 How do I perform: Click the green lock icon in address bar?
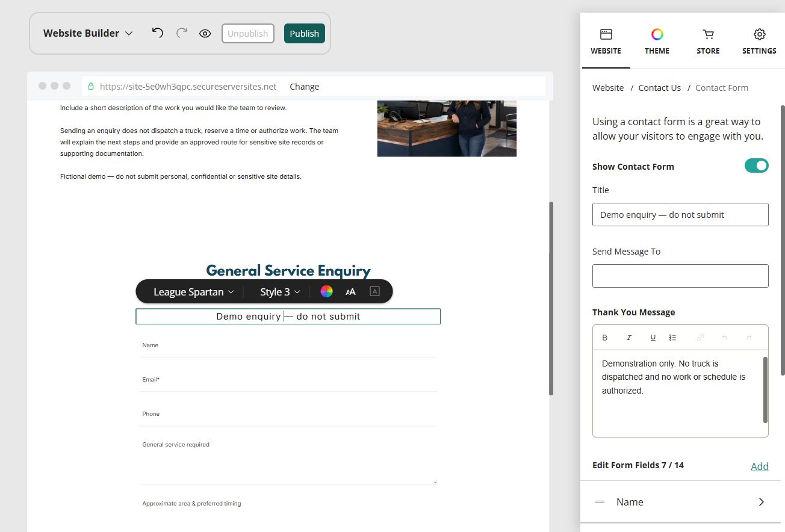coord(91,87)
